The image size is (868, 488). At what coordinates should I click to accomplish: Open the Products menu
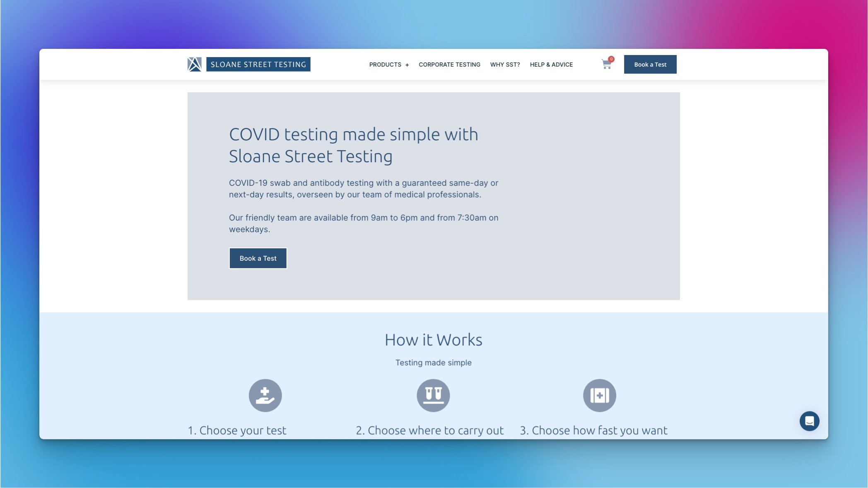point(385,65)
